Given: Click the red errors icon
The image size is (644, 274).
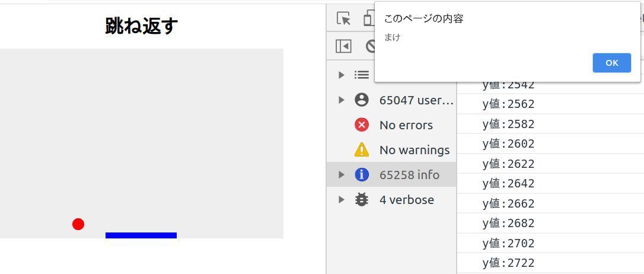Looking at the screenshot, I should [x=361, y=125].
